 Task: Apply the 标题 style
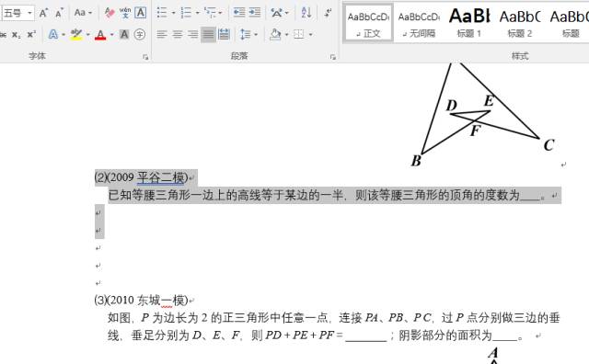click(x=570, y=23)
